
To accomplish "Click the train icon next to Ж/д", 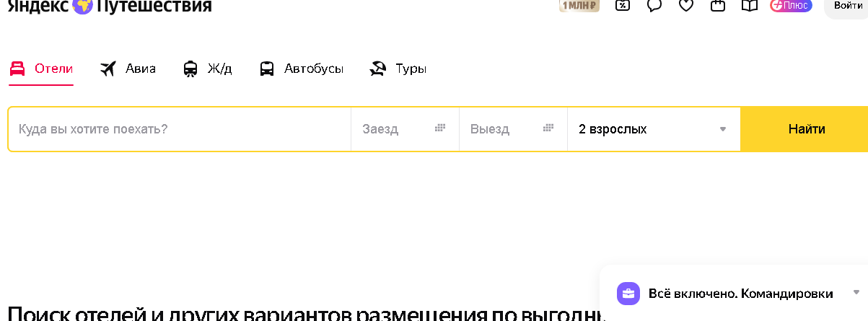I will (x=190, y=69).
